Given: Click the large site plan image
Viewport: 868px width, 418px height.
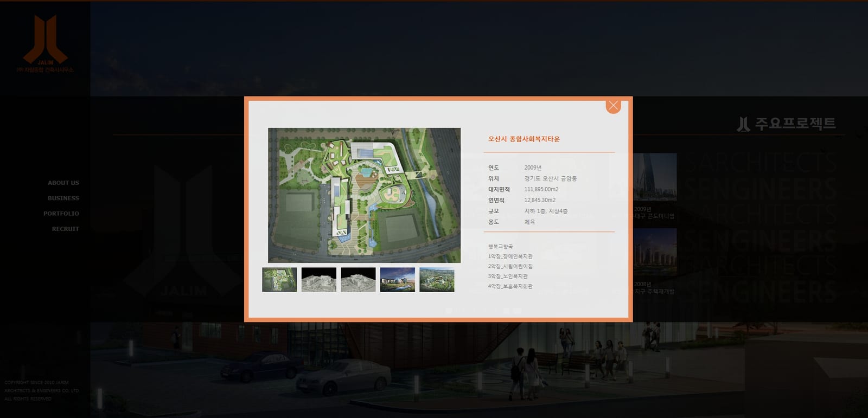Looking at the screenshot, I should coord(364,195).
